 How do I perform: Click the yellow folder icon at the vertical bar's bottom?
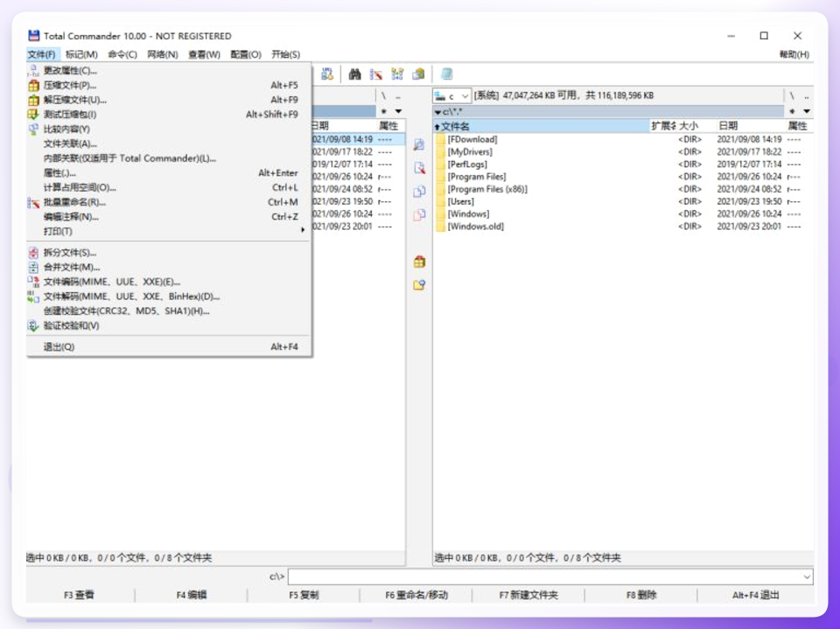pos(419,284)
